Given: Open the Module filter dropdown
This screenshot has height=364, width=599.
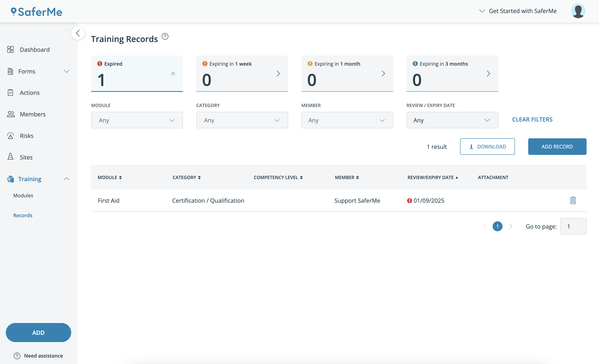Looking at the screenshot, I should (137, 120).
